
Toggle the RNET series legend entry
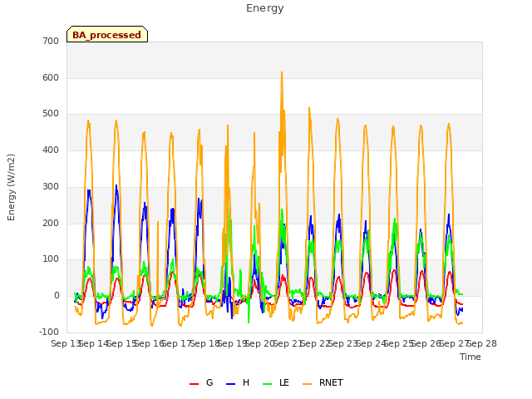[323, 383]
